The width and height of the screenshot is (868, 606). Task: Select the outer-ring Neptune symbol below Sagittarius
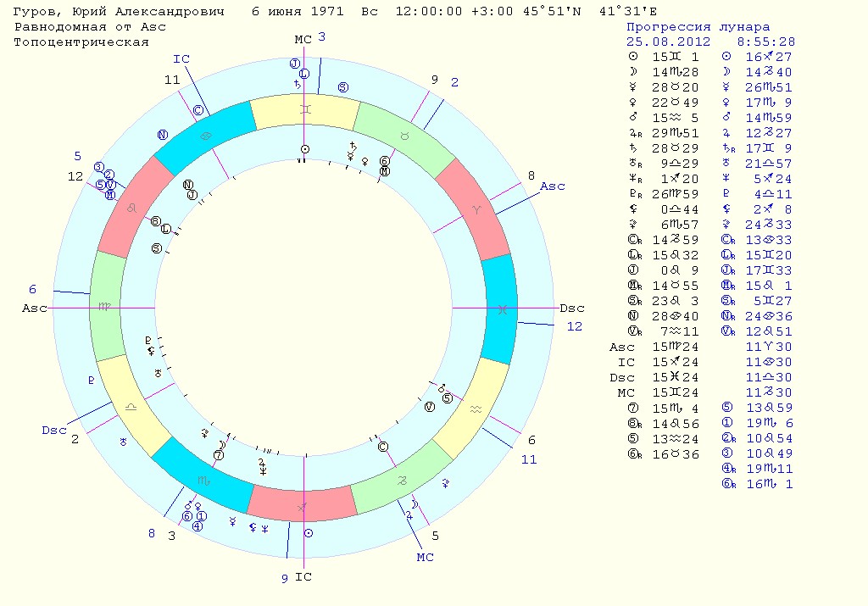click(x=264, y=529)
